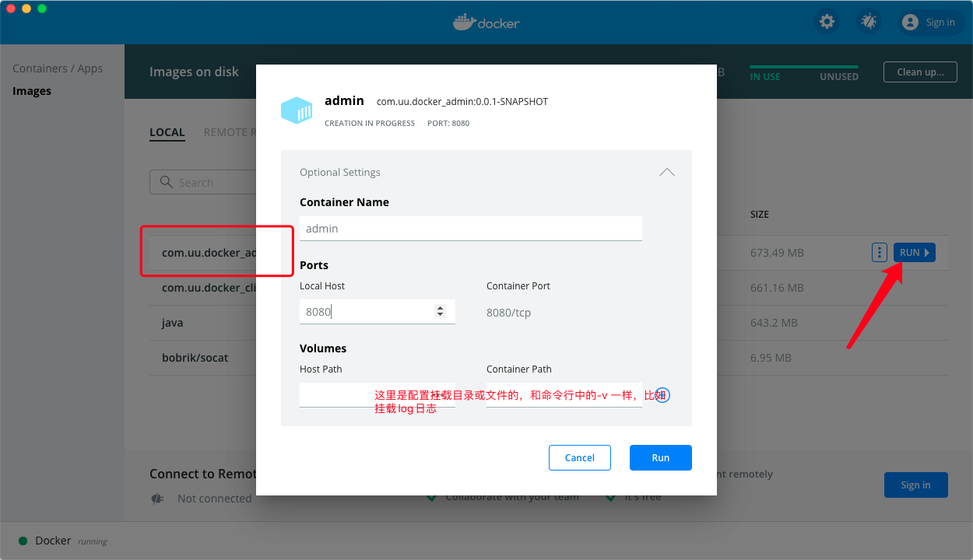Click the 643.2 MB size value
The image size is (973, 560).
coord(774,323)
